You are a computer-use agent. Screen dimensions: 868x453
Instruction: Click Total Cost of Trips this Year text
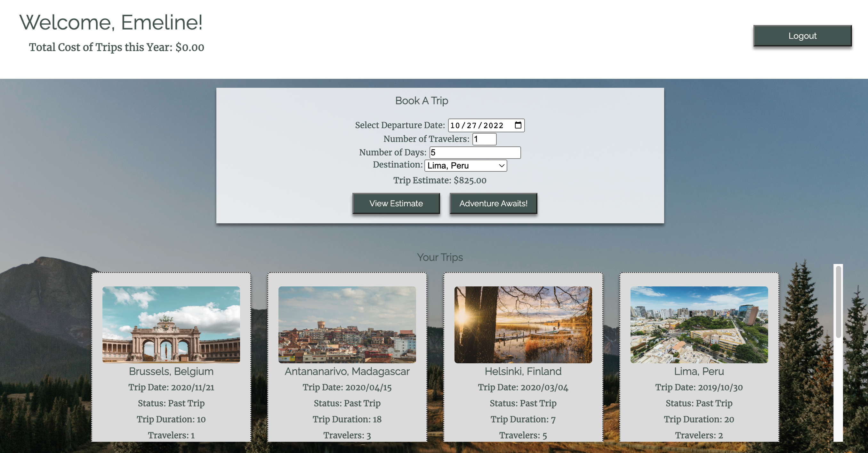[x=116, y=47]
